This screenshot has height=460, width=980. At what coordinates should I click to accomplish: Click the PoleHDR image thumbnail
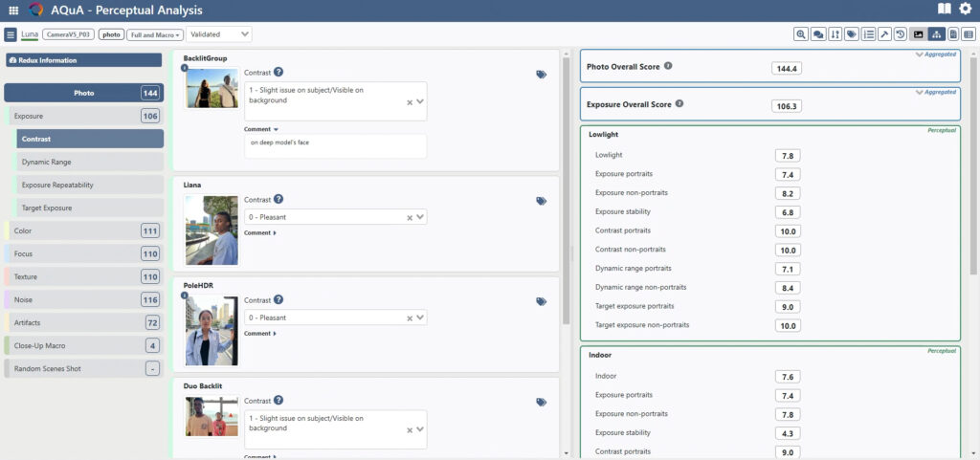tap(212, 330)
